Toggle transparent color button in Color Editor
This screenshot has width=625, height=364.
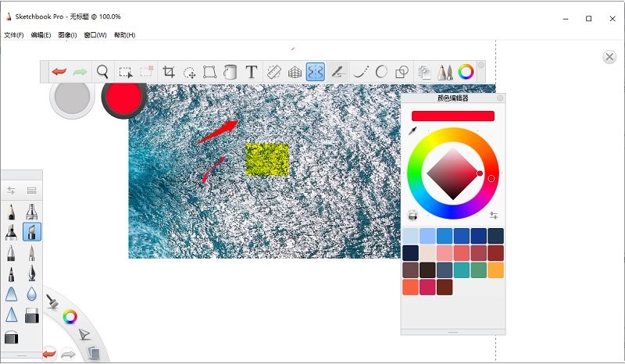click(x=412, y=216)
